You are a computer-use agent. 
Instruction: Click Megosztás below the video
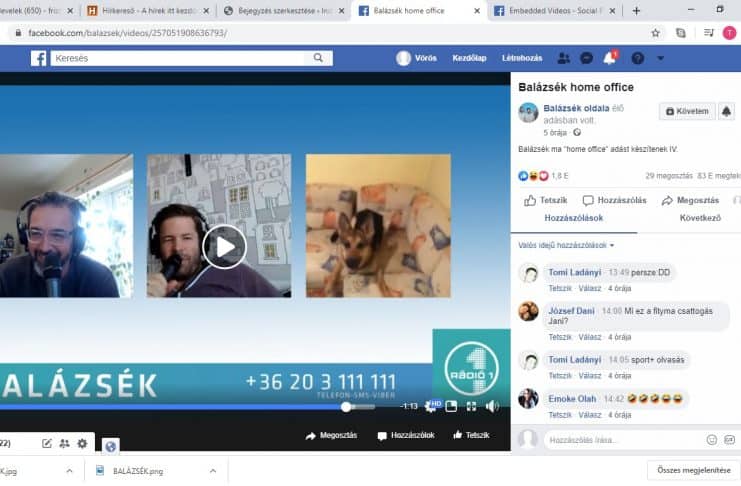(331, 435)
